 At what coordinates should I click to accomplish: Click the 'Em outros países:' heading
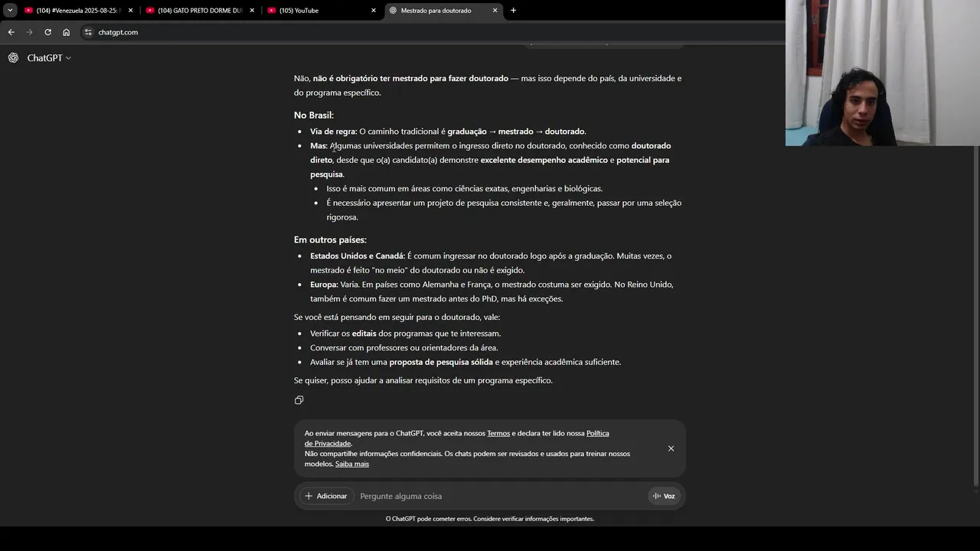pos(330,240)
